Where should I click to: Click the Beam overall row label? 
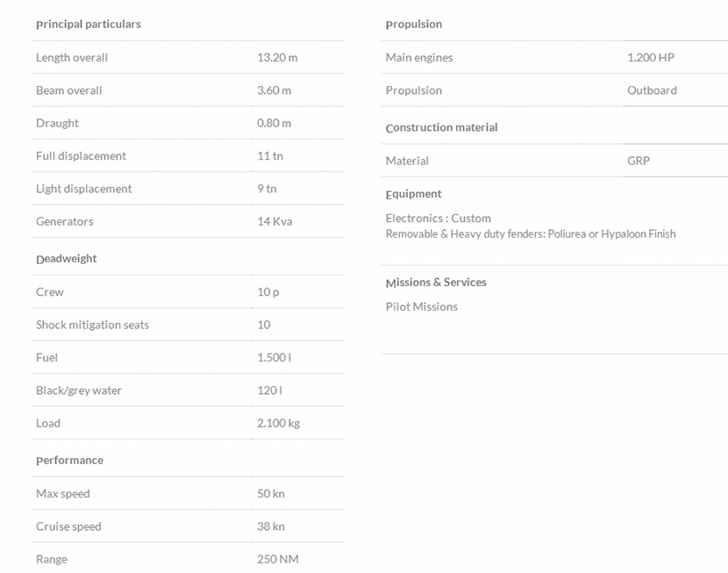68,90
